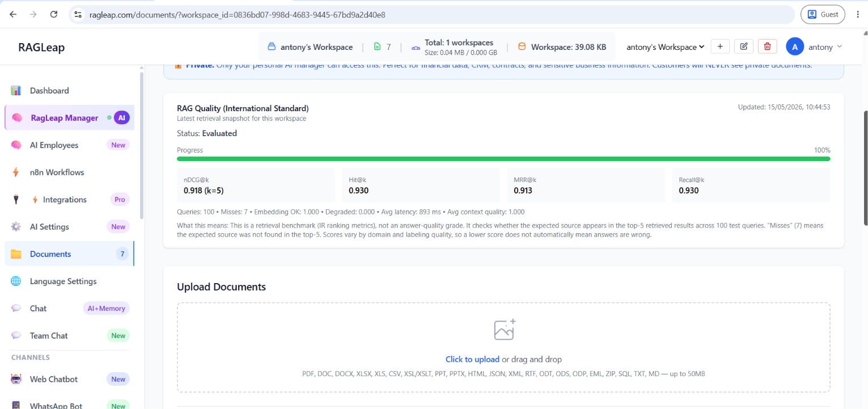Open Integrations in the sidebar
The image size is (868, 409).
point(69,200)
